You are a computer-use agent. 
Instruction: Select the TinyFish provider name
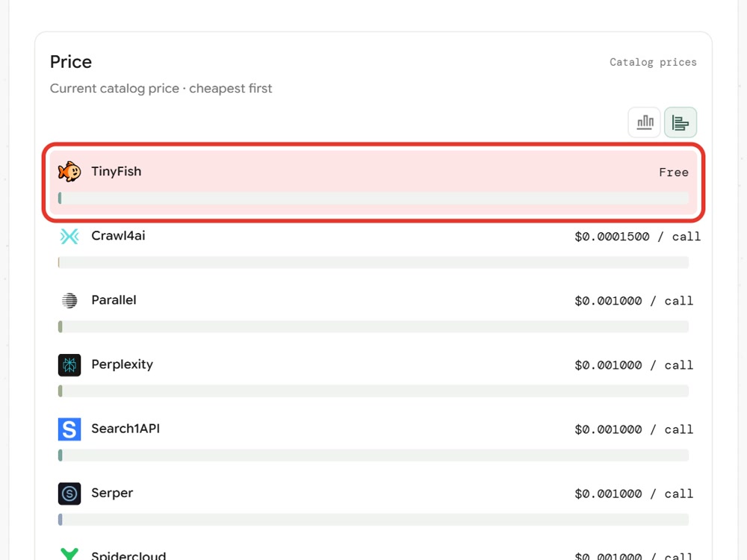(117, 172)
